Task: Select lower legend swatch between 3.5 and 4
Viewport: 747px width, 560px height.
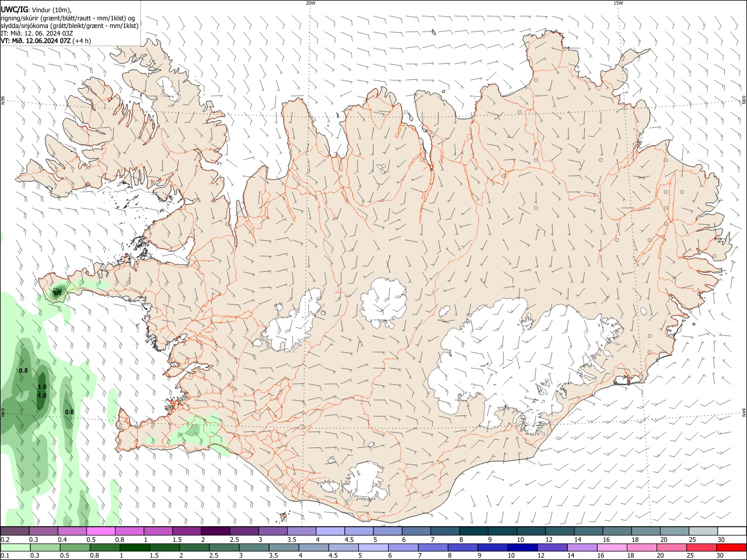Action: (x=284, y=547)
